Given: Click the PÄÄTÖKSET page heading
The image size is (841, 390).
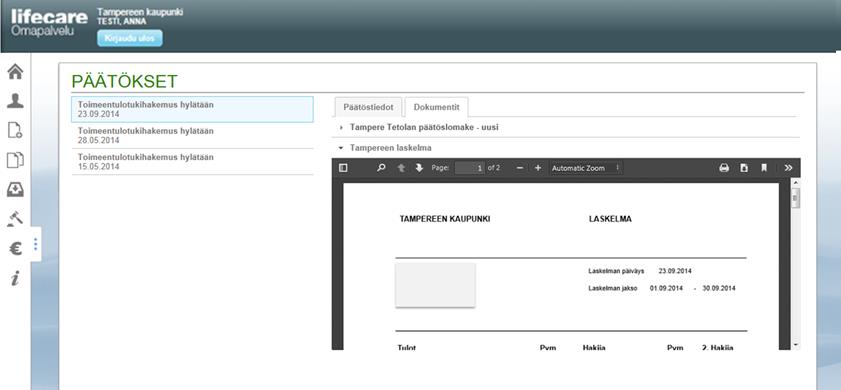Looking at the screenshot, I should click(124, 82).
